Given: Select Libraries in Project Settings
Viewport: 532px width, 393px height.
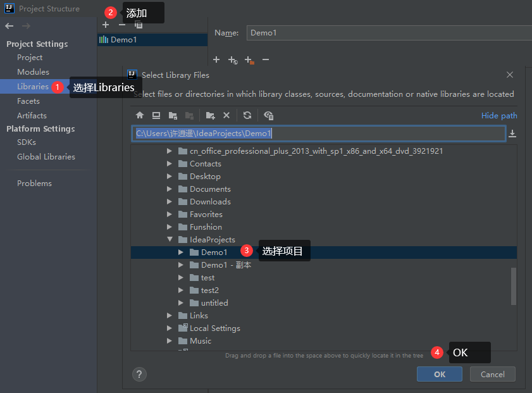Looking at the screenshot, I should 33,87.
